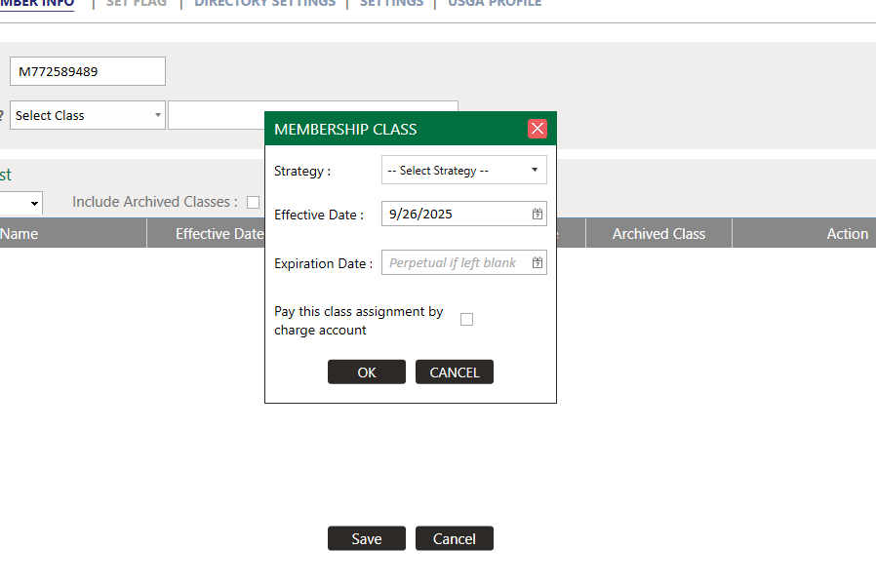This screenshot has width=876, height=588.
Task: Toggle Include Archived Classes checkbox
Action: pos(254,203)
